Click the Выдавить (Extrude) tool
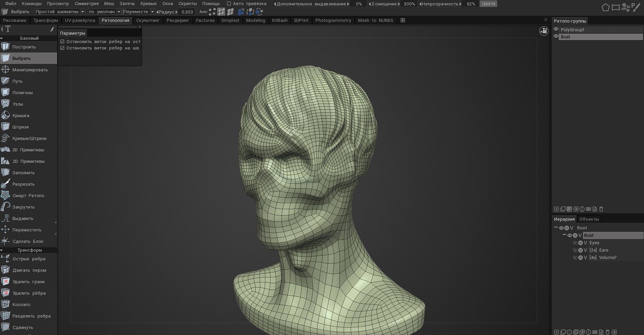 coord(23,219)
